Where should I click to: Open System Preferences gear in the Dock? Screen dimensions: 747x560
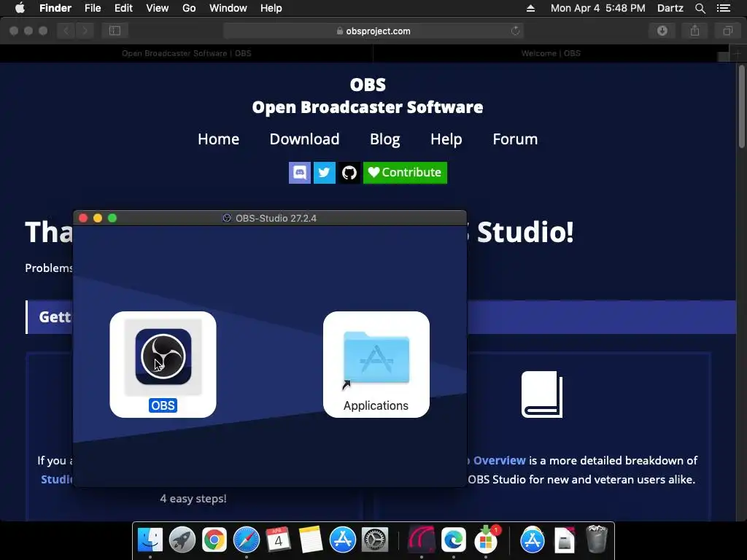tap(375, 540)
